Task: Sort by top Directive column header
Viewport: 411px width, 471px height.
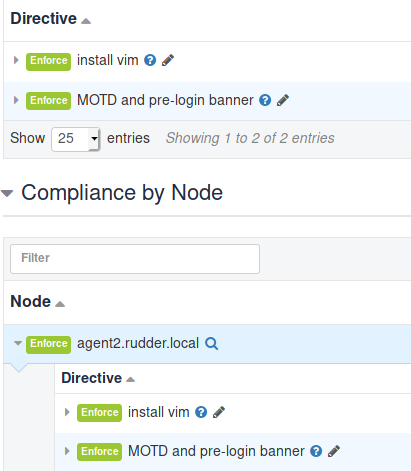Action: pos(50,19)
